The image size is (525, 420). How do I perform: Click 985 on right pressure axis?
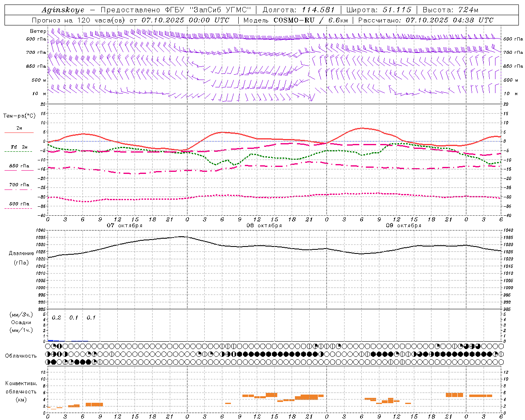[508, 310]
